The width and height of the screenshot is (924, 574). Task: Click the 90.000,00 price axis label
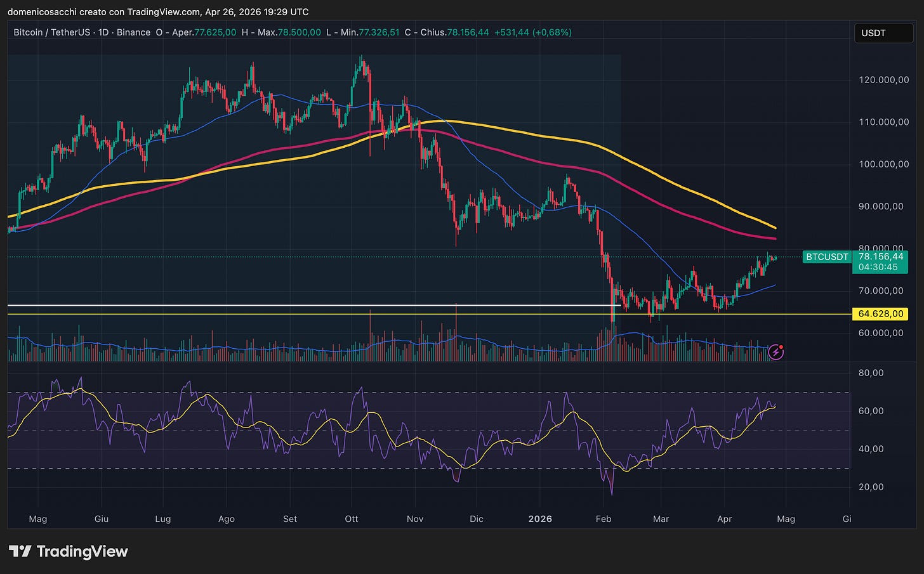pyautogui.click(x=881, y=206)
